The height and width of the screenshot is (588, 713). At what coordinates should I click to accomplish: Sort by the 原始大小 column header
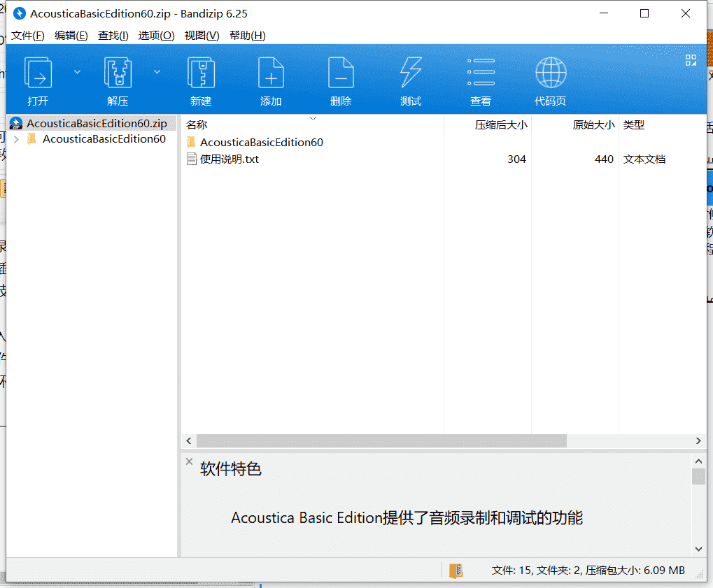[x=593, y=124]
